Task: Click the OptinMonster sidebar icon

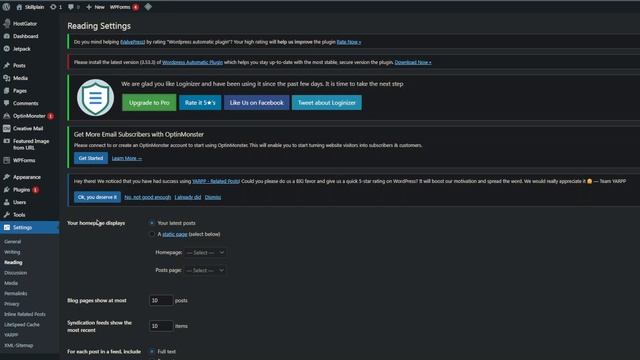Action: (7, 116)
